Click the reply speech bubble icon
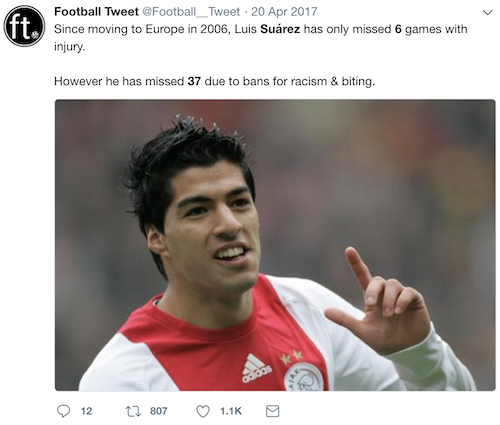 click(63, 411)
